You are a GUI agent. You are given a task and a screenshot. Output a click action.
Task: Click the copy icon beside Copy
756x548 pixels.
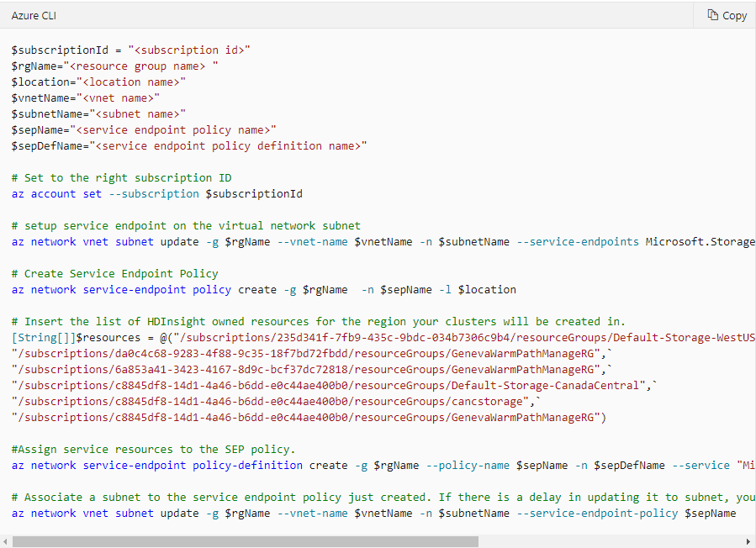[x=712, y=15]
